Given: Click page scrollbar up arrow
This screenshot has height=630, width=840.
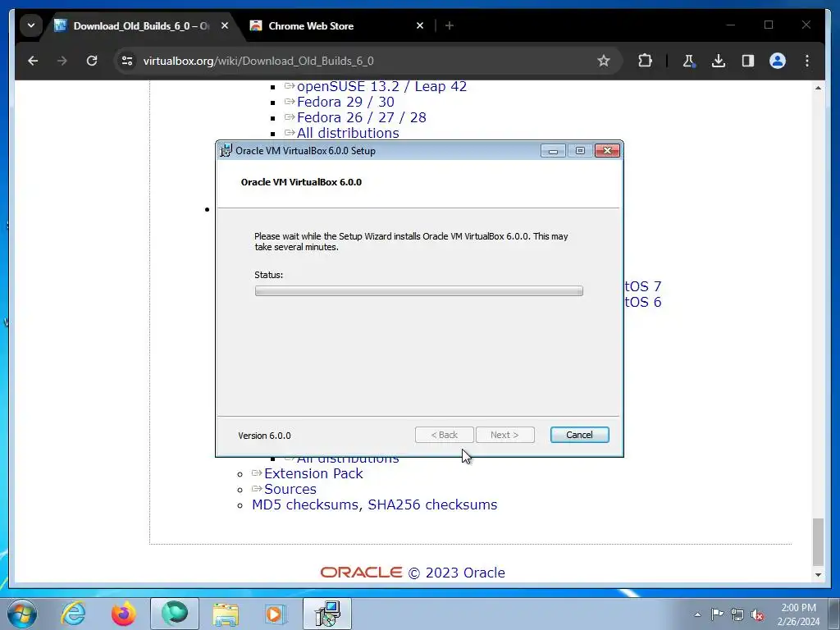Looking at the screenshot, I should pos(818,87).
